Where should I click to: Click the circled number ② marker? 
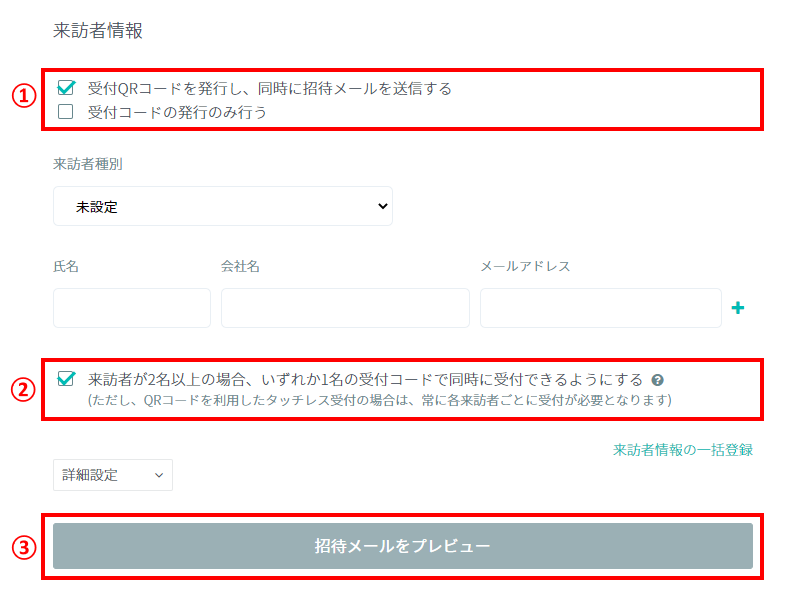[24, 389]
